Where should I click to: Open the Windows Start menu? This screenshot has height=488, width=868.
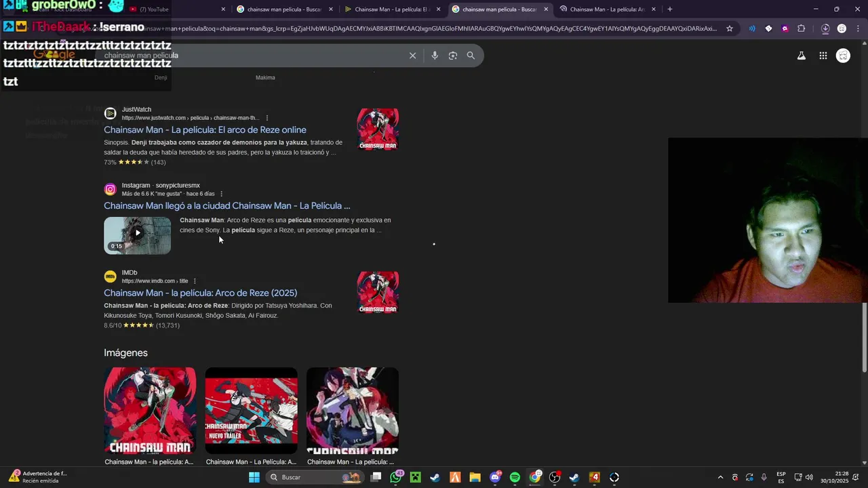pyautogui.click(x=254, y=477)
